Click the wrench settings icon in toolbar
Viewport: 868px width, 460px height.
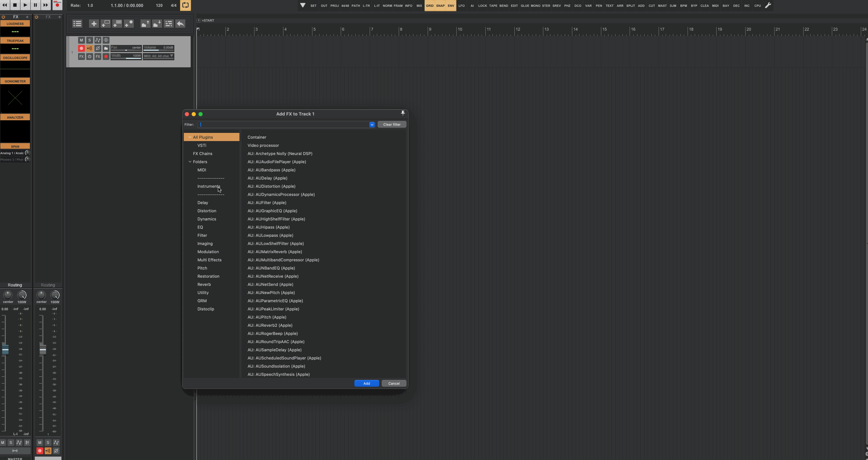click(768, 5)
